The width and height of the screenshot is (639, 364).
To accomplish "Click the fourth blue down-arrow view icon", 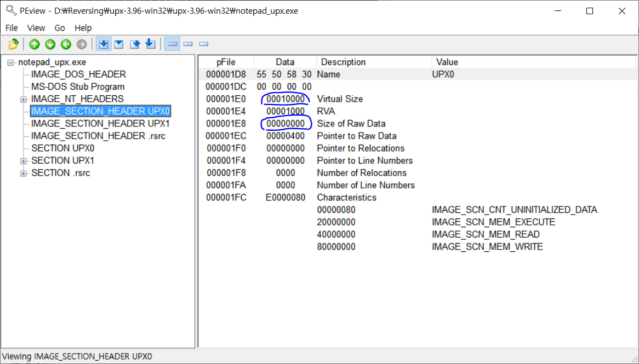I will [150, 44].
